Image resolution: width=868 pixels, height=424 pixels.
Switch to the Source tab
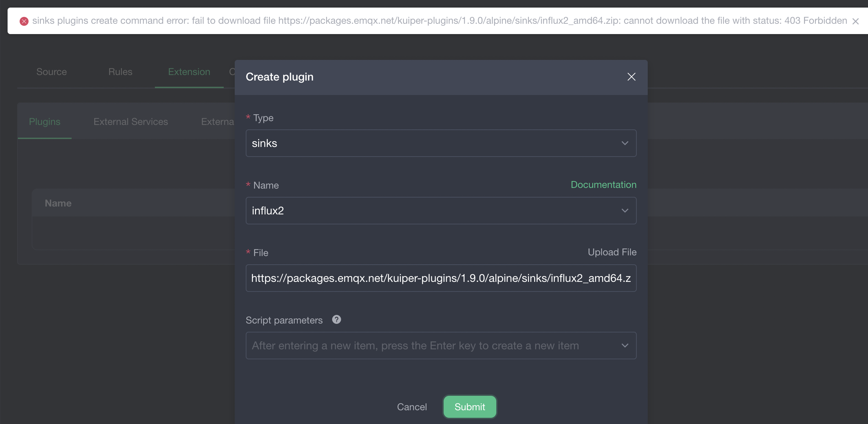click(51, 72)
